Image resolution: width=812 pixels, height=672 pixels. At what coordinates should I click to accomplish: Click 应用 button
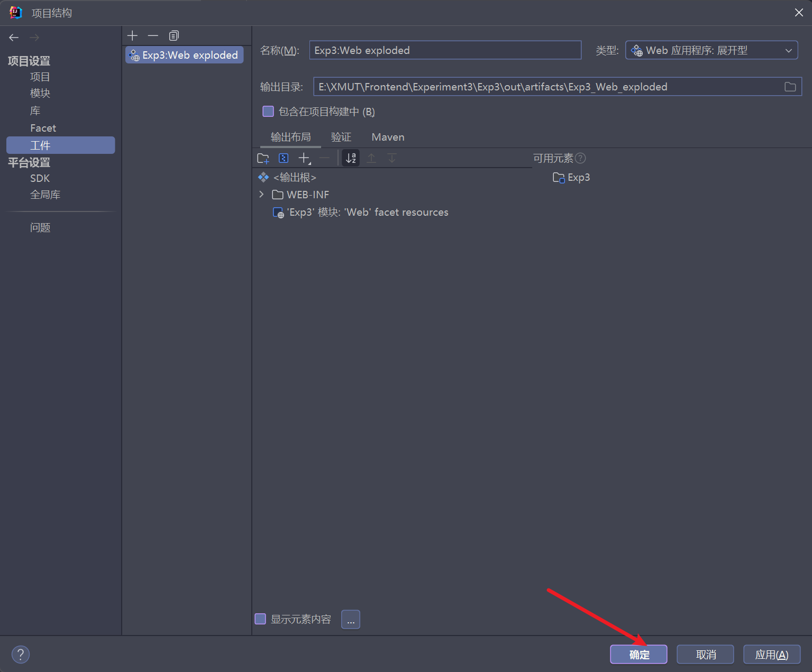(x=772, y=655)
